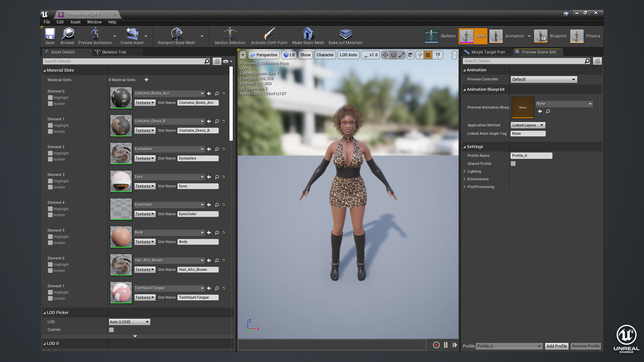Click Asset Details search field
Viewport: 644px width, 362px height.
point(124,61)
